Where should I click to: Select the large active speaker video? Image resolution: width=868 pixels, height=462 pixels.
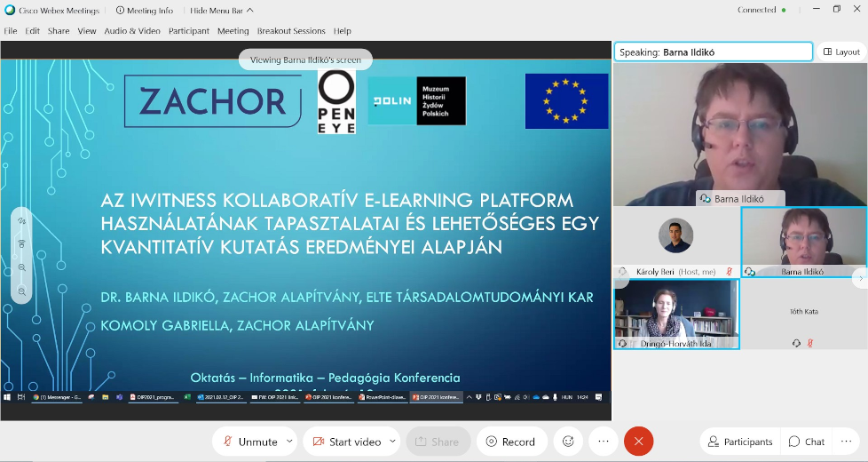(x=740, y=134)
